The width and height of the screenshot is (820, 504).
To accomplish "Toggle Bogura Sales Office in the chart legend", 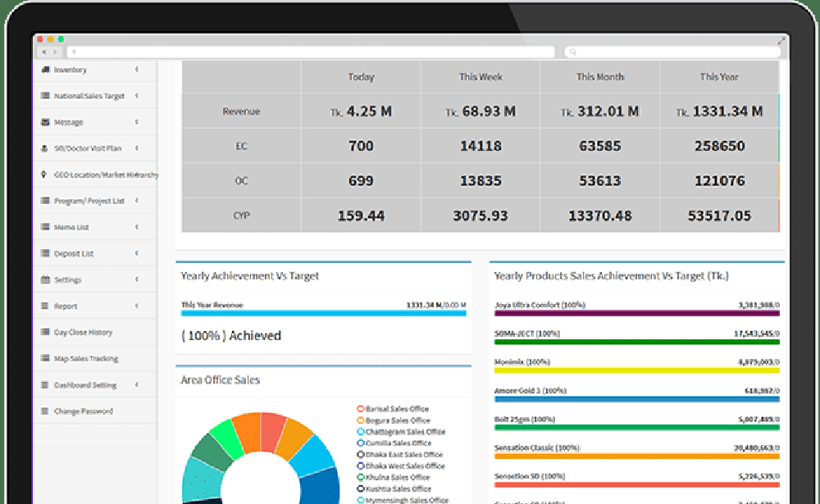I will point(394,420).
